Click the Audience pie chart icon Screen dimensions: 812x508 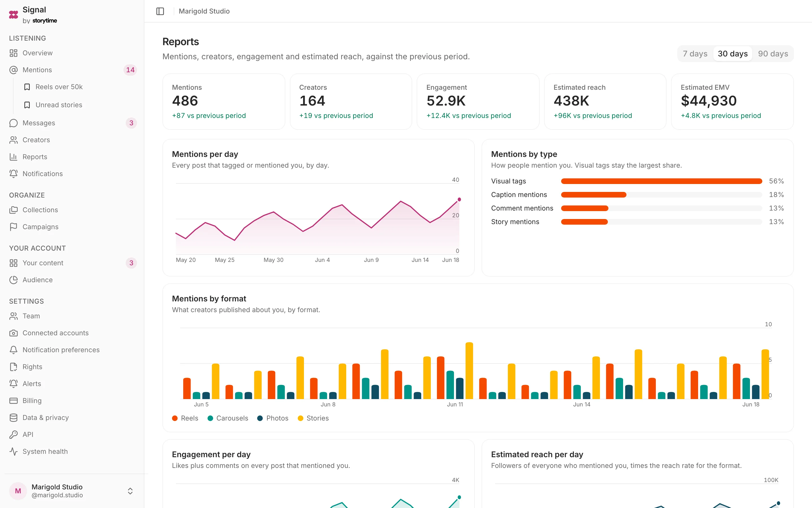click(x=14, y=280)
